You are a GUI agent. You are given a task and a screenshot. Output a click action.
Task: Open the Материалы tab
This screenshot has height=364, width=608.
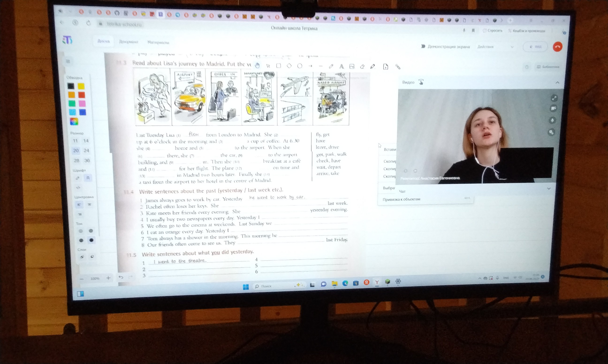coord(158,42)
